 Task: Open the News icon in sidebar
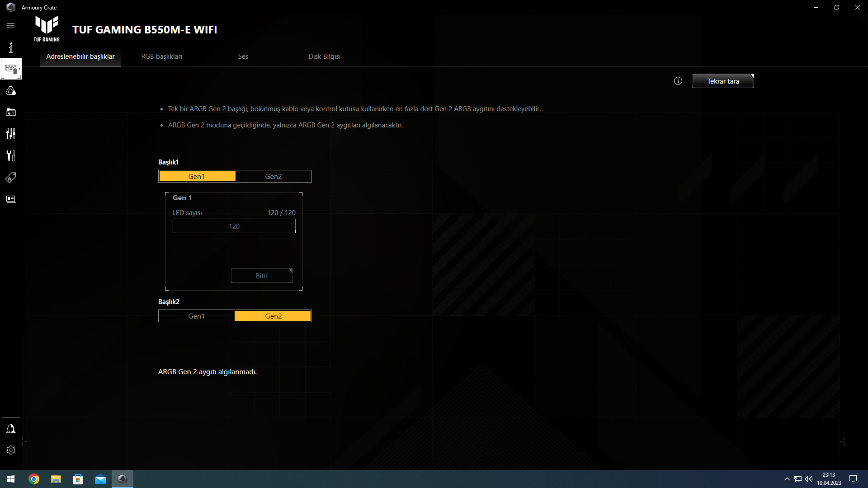pyautogui.click(x=11, y=199)
